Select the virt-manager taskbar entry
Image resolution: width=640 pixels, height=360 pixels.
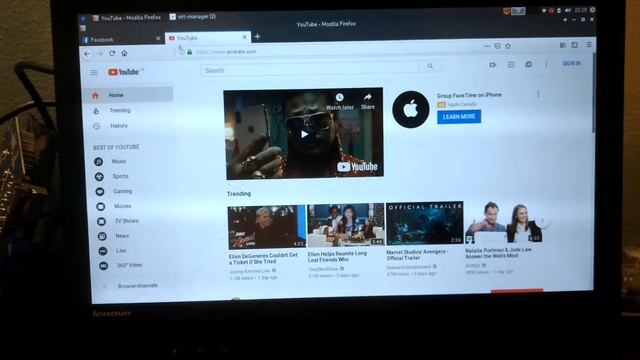point(193,16)
